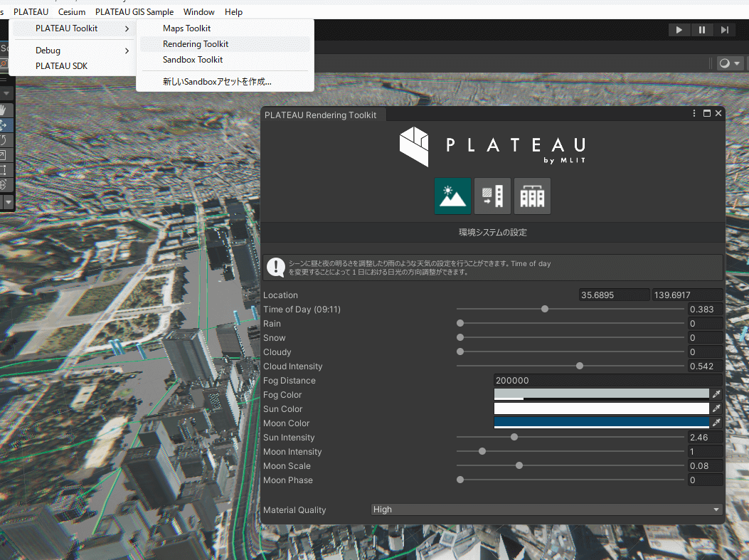The width and height of the screenshot is (749, 560).
Task: Select the LOD buildings icon
Action: click(532, 196)
